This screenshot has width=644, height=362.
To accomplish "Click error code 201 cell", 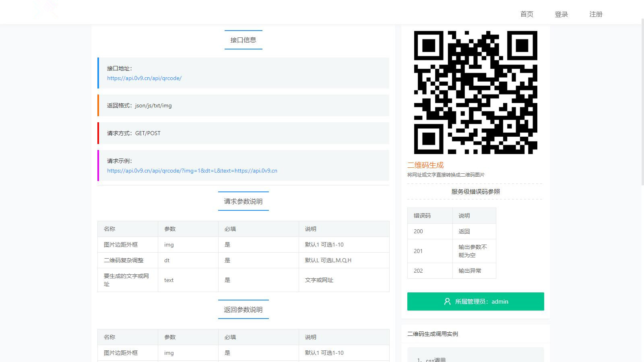I will [x=430, y=251].
